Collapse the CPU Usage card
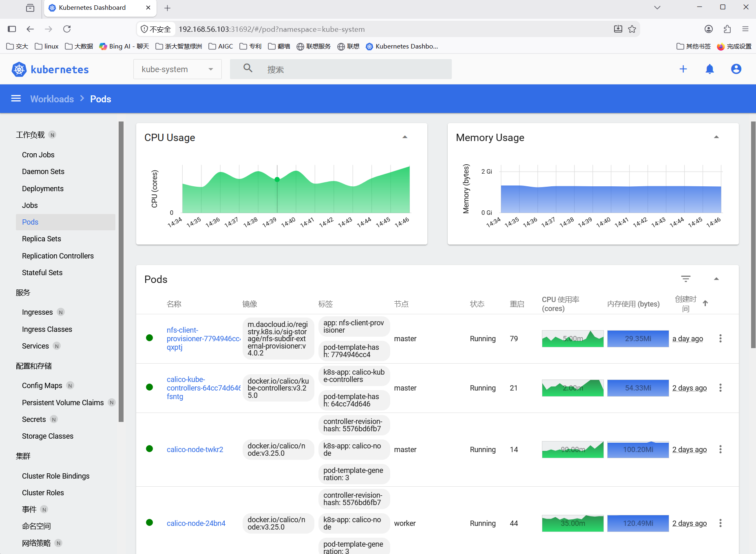Viewport: 756px width, 554px height. point(405,137)
